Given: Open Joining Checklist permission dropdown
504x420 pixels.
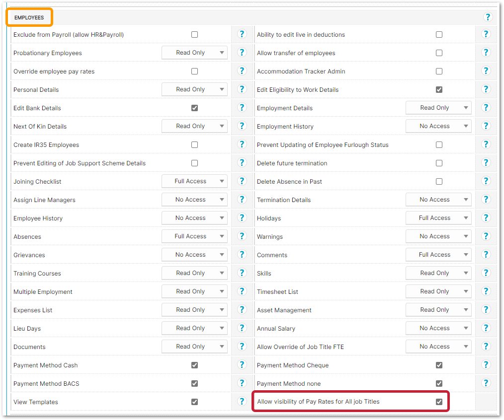Looking at the screenshot, I should pos(194,181).
